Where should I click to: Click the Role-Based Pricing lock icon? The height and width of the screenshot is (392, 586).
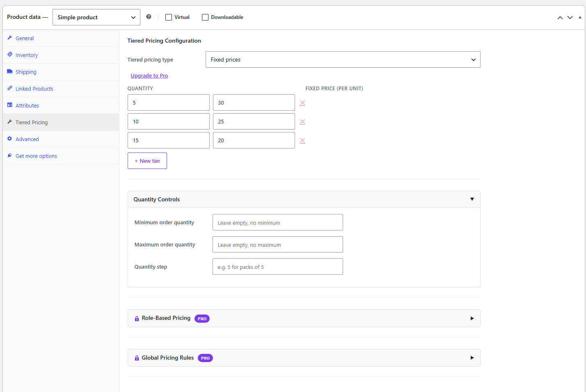point(137,319)
